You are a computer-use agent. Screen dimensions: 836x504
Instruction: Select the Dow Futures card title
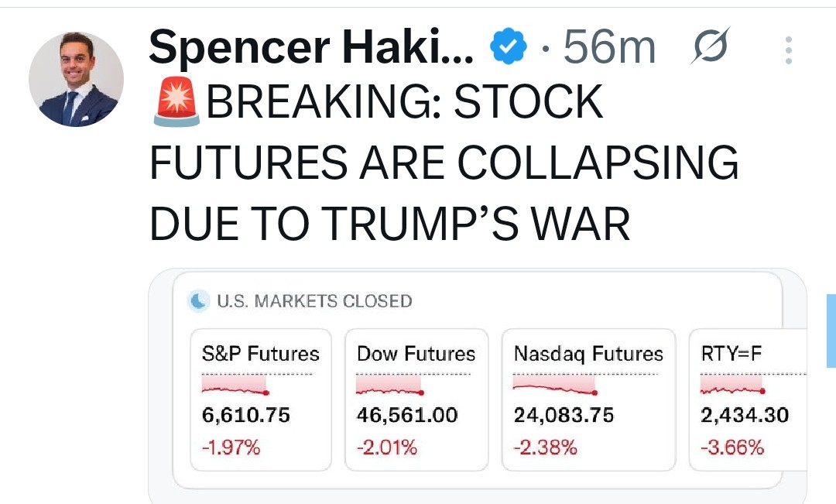416,354
